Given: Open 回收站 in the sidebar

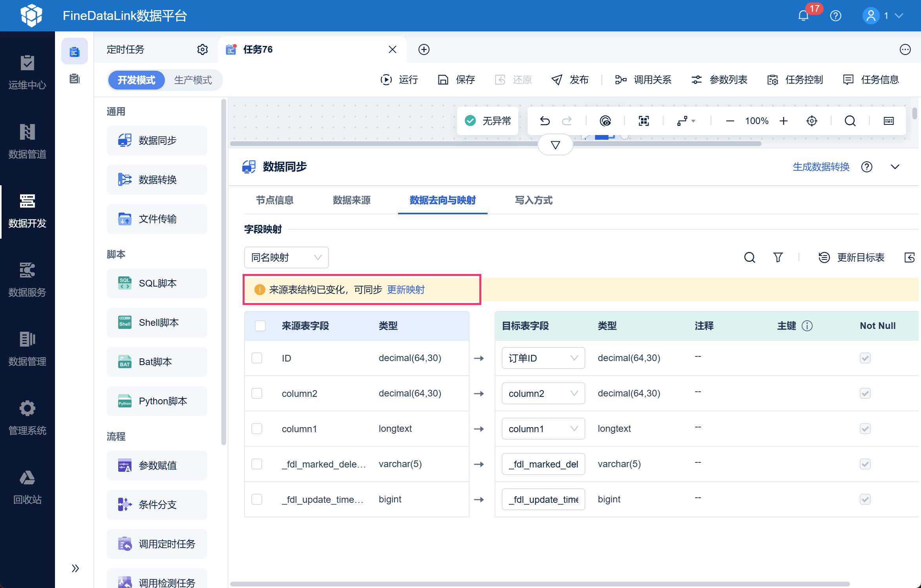Looking at the screenshot, I should pyautogui.click(x=27, y=487).
